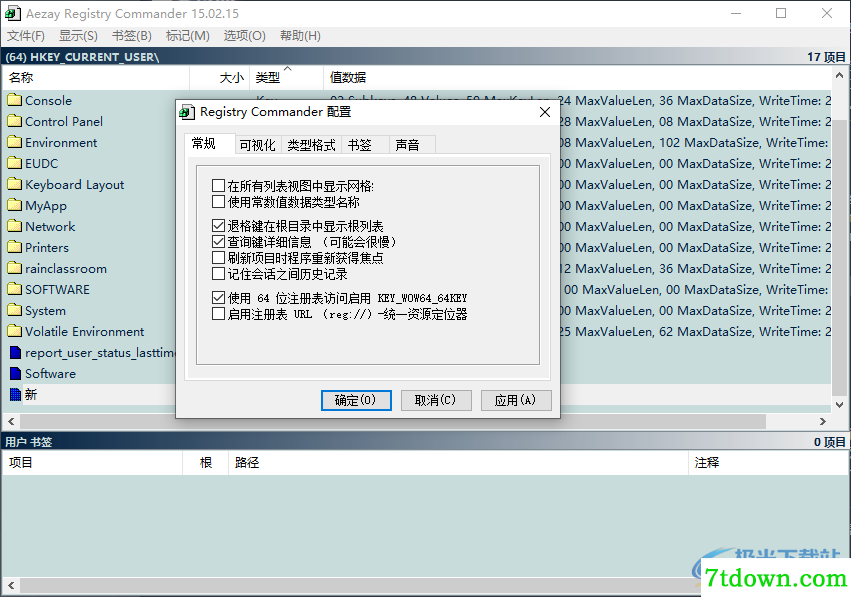Click the rainclassroom folder icon
Screen dimensions: 851x597
click(x=15, y=269)
